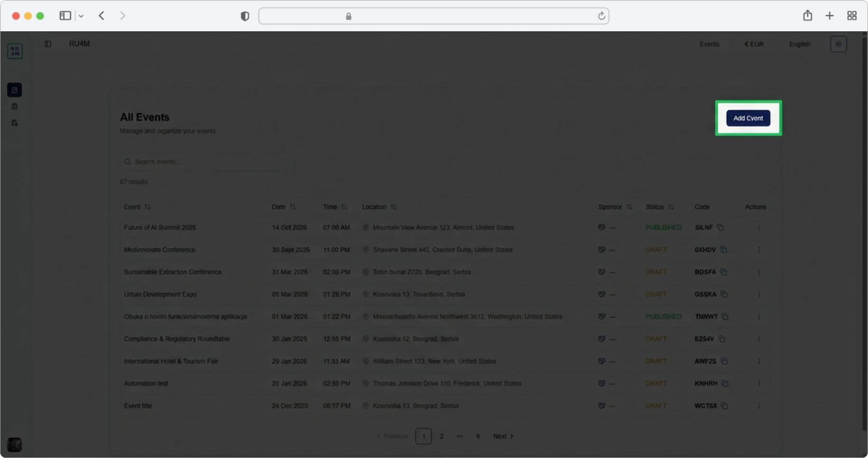Copy the SILNF event code
Image resolution: width=868 pixels, height=458 pixels.
click(x=720, y=228)
